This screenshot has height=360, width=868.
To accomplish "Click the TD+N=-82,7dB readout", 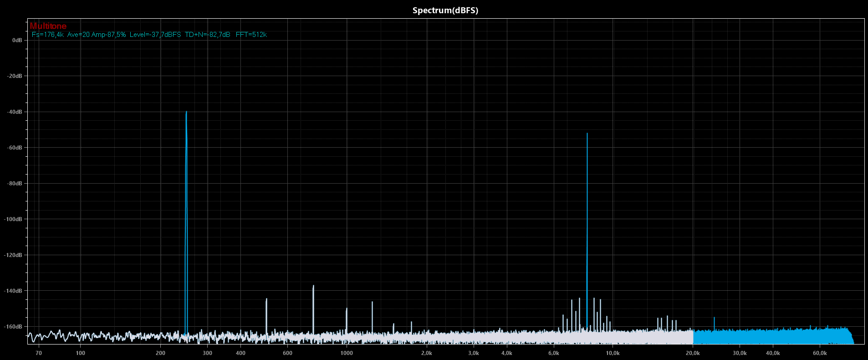I will click(208, 35).
